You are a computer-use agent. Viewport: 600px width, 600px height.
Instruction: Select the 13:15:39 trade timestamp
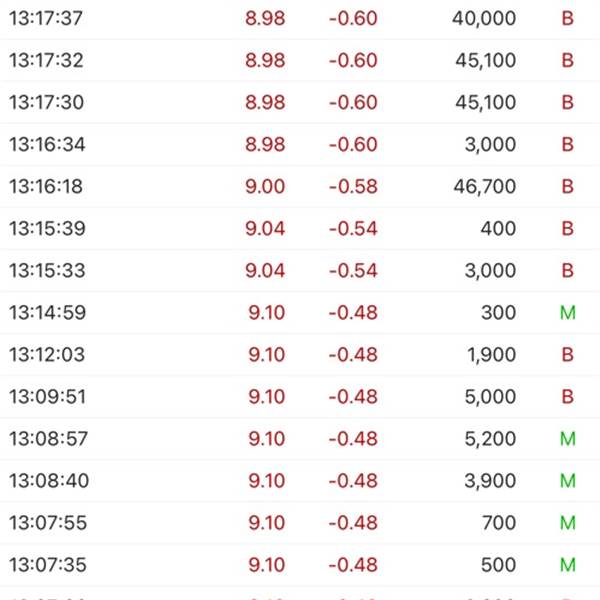pyautogui.click(x=46, y=228)
